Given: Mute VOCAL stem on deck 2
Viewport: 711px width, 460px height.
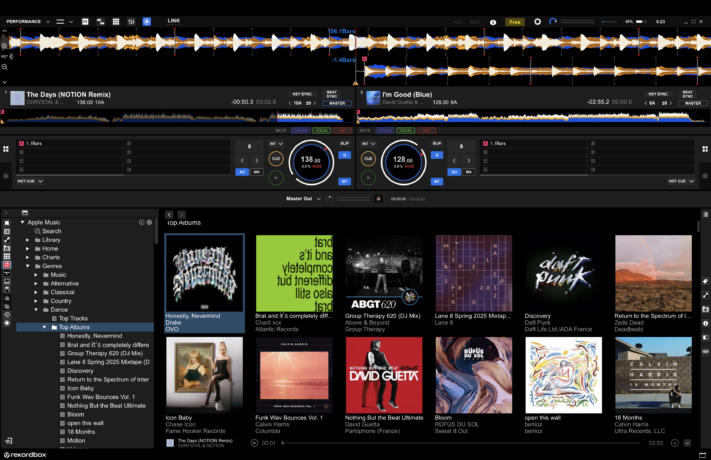Looking at the screenshot, I should pyautogui.click(x=405, y=131).
